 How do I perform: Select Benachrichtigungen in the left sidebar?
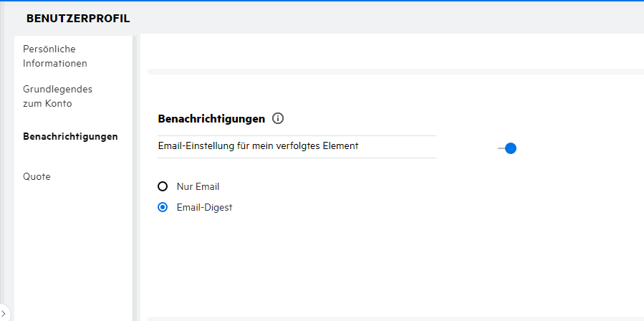[70, 136]
